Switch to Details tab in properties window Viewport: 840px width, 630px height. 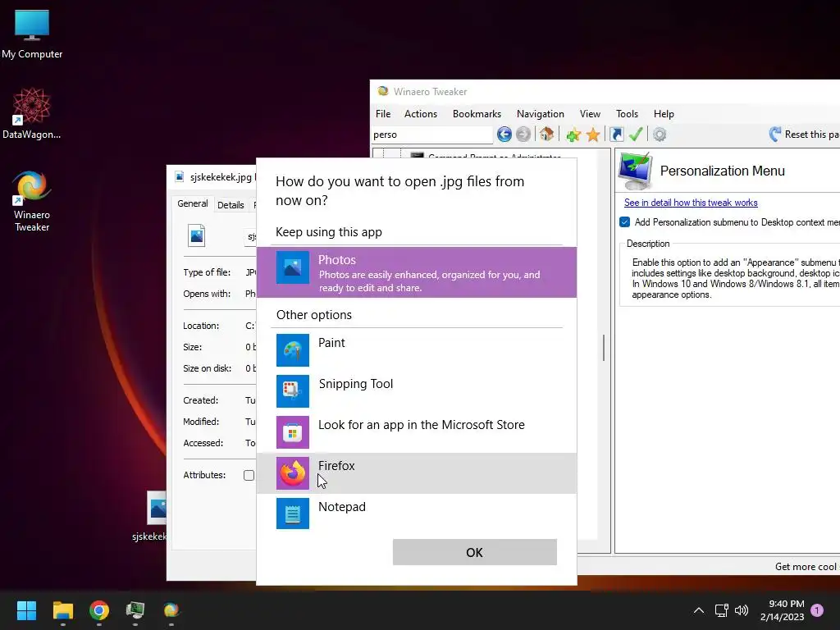coord(231,204)
